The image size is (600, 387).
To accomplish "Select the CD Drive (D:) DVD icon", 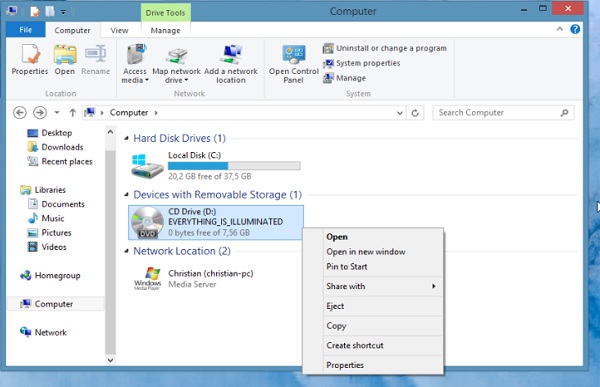I will 147,222.
